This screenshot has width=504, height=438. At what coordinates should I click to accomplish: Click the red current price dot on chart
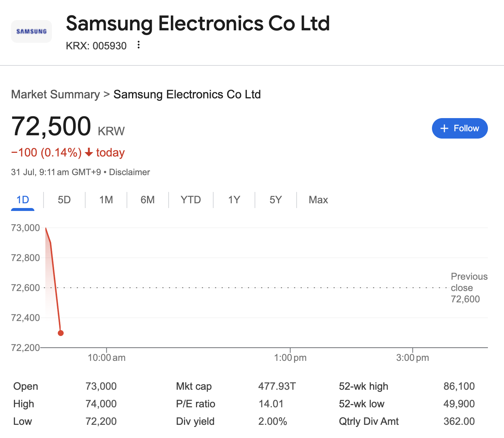pyautogui.click(x=61, y=333)
